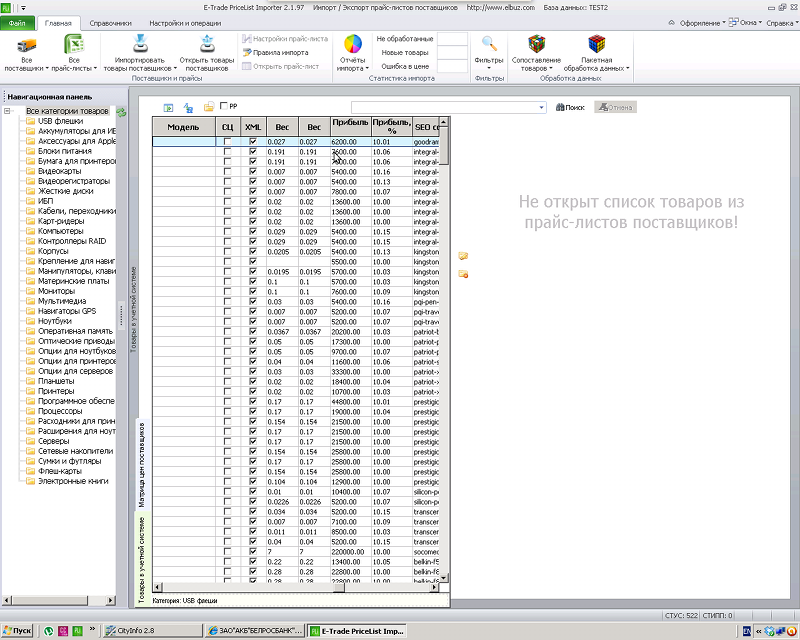Toggle XML checkbox in the 6200.00 row
The width and height of the screenshot is (800, 640).
(253, 141)
